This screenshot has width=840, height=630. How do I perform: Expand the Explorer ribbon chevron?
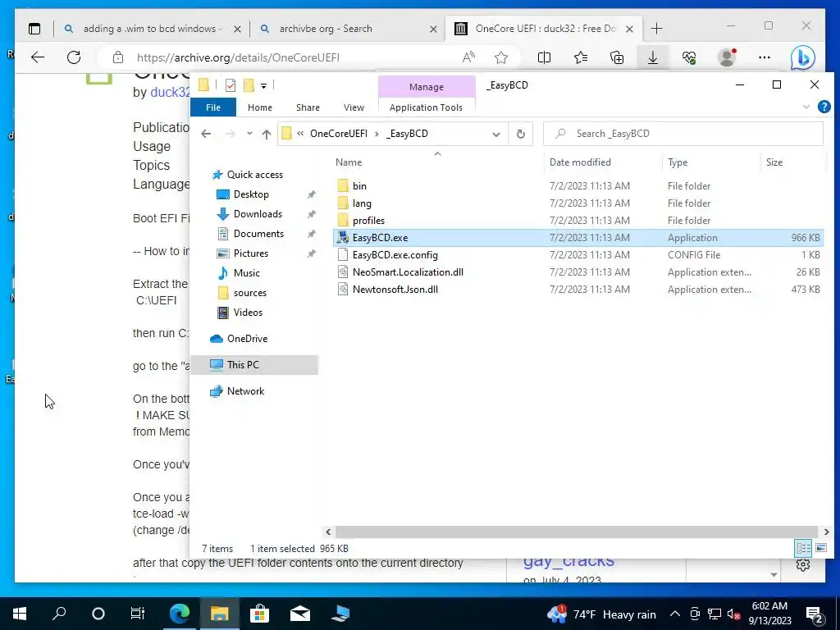click(x=806, y=107)
